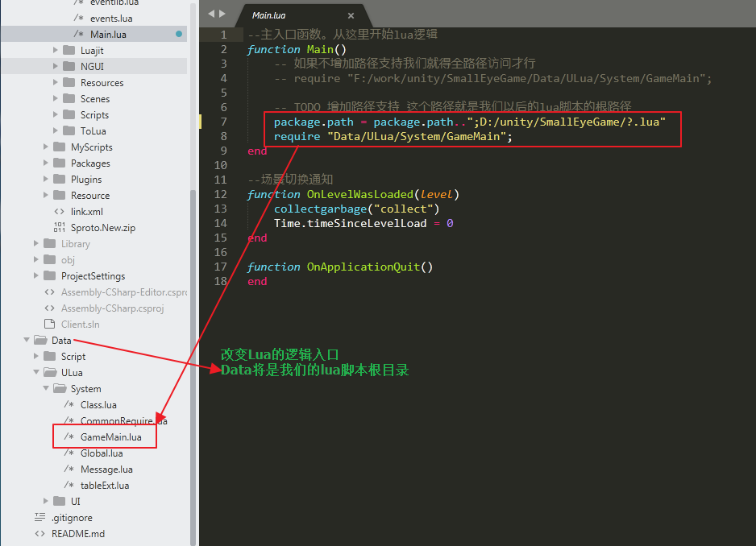Viewport: 756px width, 546px height.
Task: Open Message.lua in the sidebar
Action: [x=106, y=469]
